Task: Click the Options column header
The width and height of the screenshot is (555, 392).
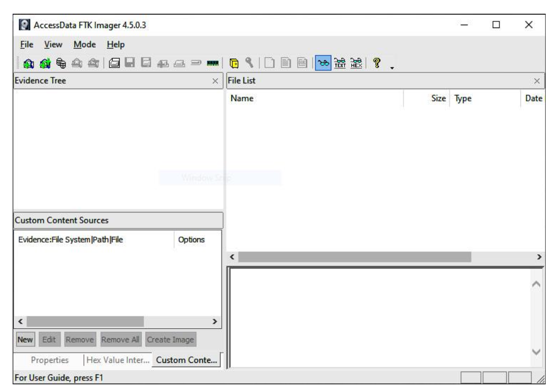Action: (x=197, y=239)
